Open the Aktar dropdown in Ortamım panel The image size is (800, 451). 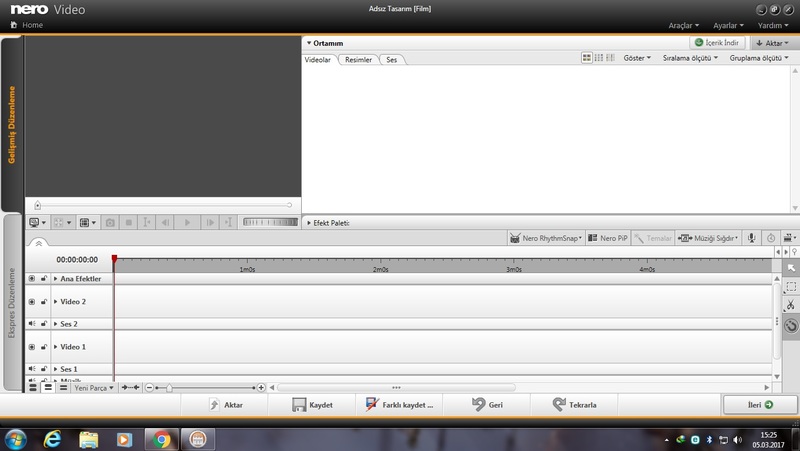coord(772,43)
